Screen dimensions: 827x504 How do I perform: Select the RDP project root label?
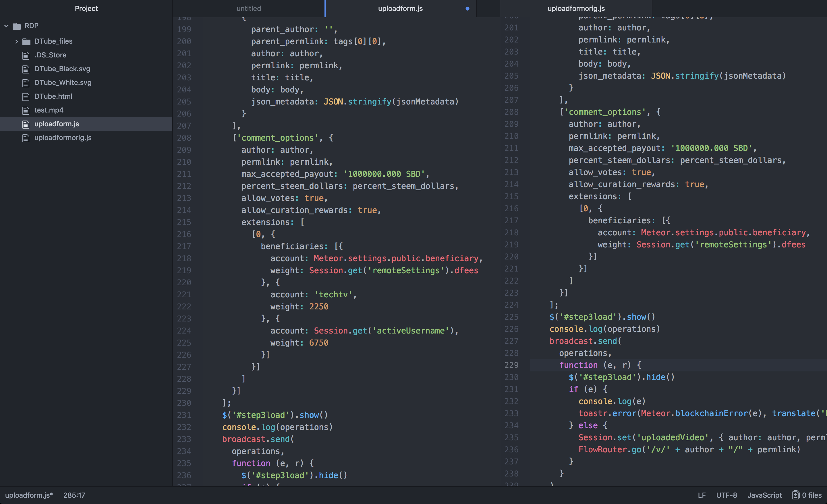tap(32, 26)
